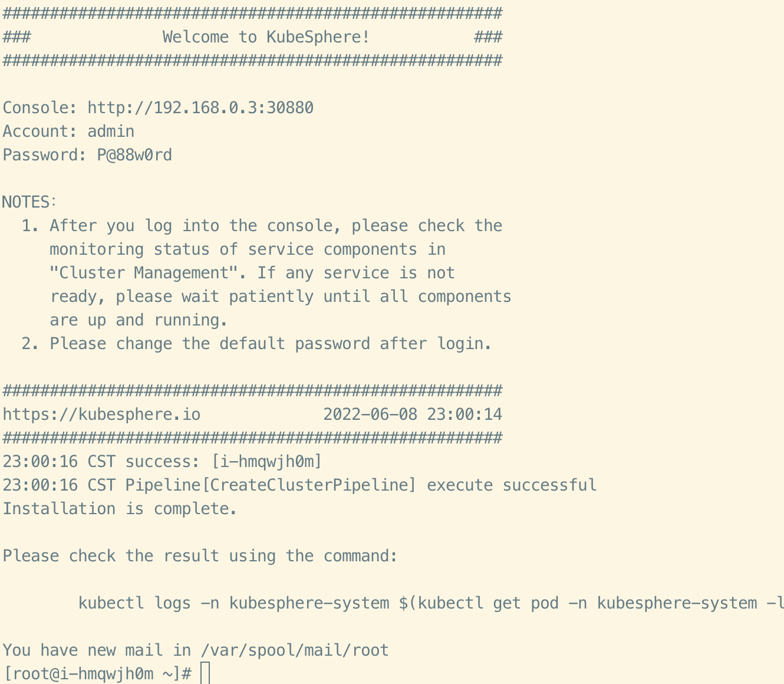This screenshot has width=784, height=684.
Task: Click the timestamp 2022-06-08 23:00:14
Action: 413,415
